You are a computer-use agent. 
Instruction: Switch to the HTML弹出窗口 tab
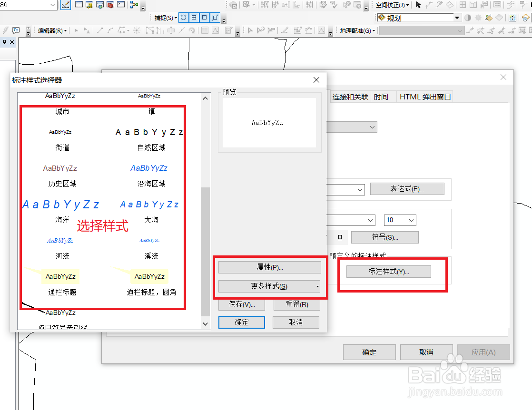[x=424, y=96]
